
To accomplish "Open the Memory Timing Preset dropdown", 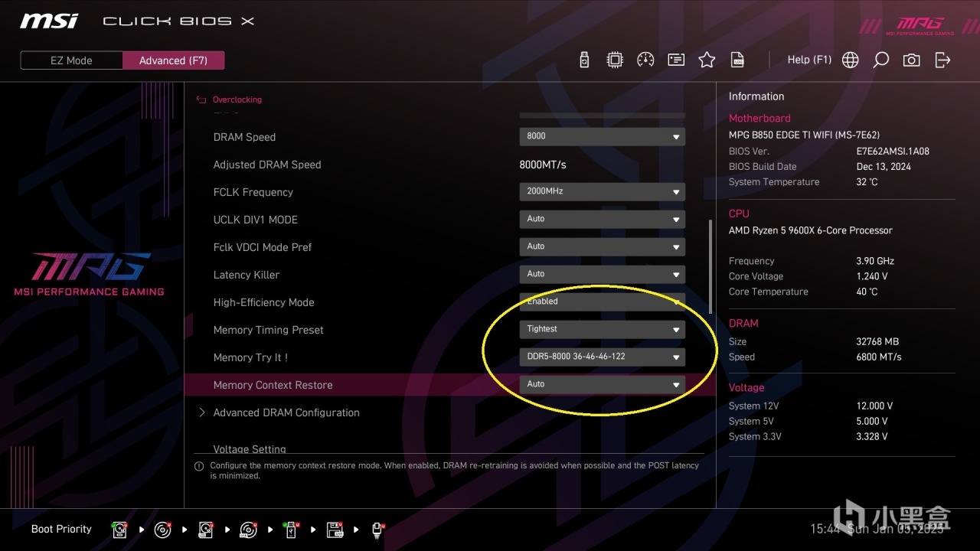I will (602, 329).
